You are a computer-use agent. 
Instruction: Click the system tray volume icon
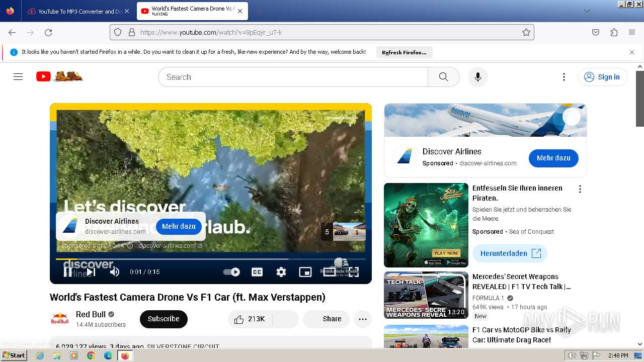[x=572, y=355]
